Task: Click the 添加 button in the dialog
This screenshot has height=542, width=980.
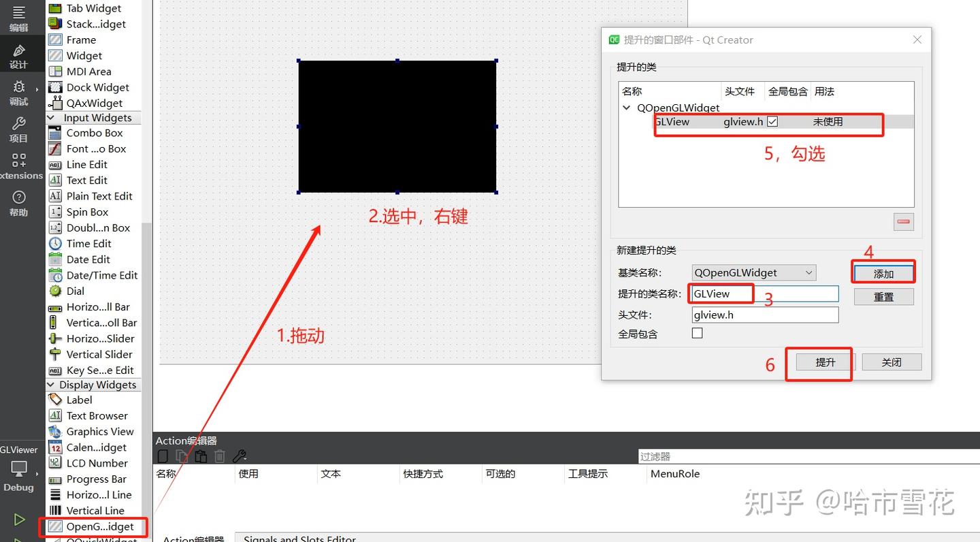Action: [883, 272]
